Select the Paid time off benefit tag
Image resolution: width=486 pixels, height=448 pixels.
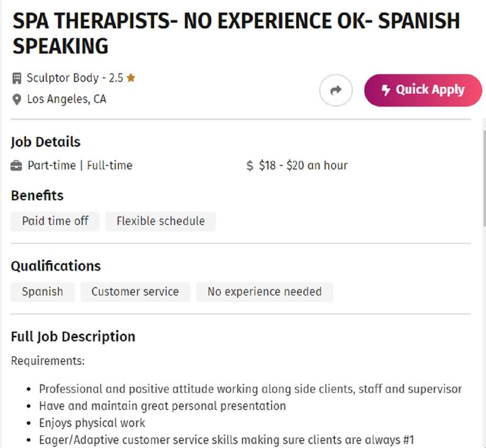tap(55, 221)
